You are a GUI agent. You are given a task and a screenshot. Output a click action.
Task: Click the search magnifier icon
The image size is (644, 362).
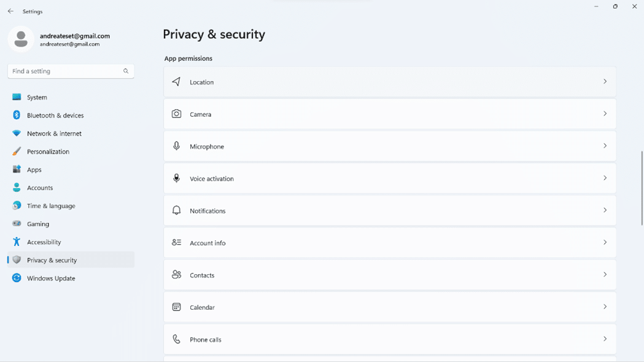pos(126,71)
